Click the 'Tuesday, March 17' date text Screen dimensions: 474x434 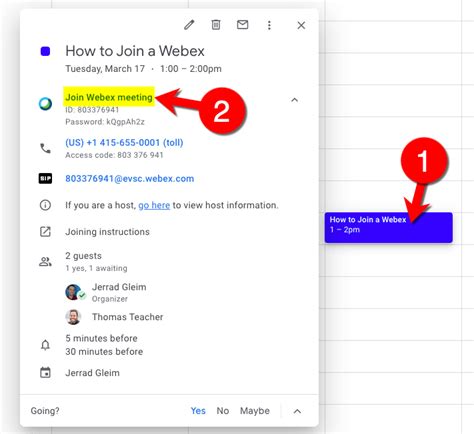coord(105,69)
